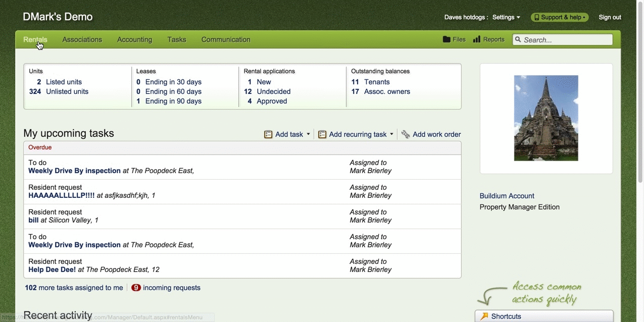Click the search magnifier icon
Viewport: 644px width, 322px height.
click(518, 40)
